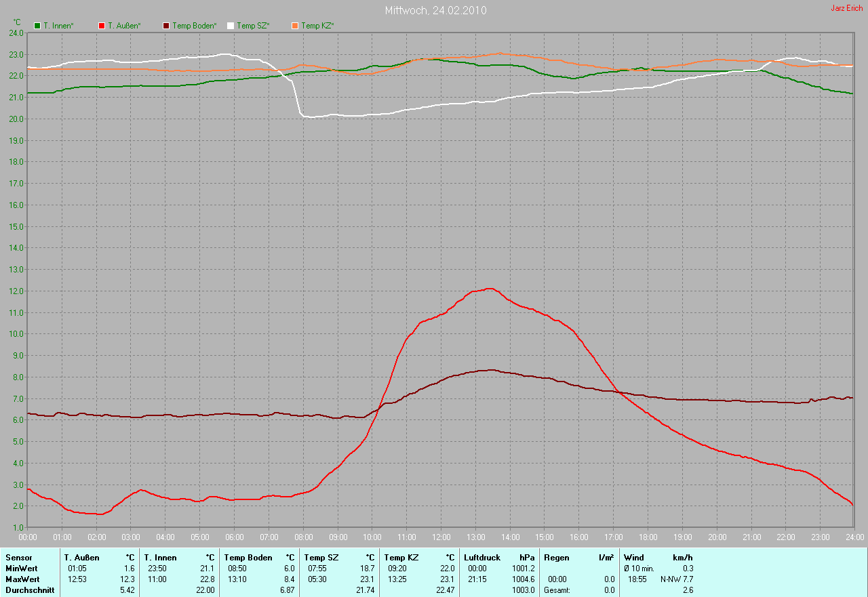Click the dark red Temp Boden legend swatch
The height and width of the screenshot is (597, 868).
tap(166, 26)
